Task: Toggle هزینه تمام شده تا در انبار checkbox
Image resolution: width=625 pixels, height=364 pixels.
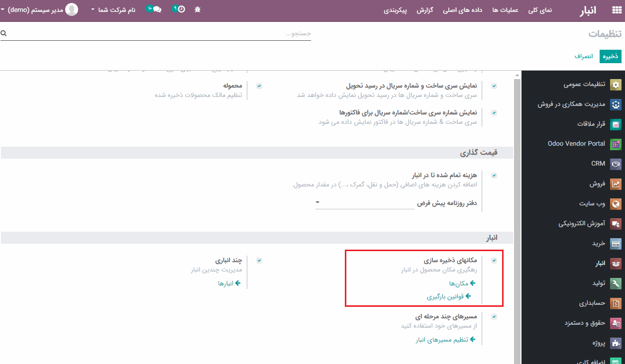Action: coord(494,176)
